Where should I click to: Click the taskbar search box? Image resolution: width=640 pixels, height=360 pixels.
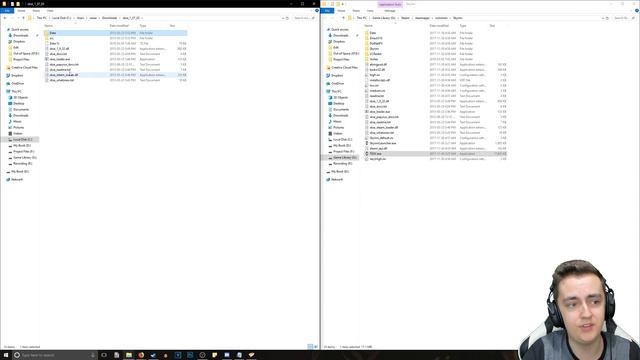point(55,355)
